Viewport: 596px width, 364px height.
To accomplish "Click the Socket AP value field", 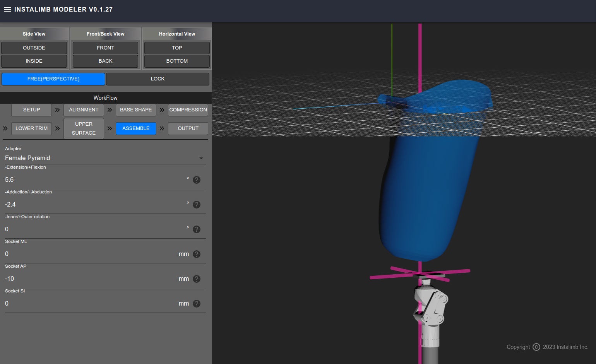I will click(91, 279).
